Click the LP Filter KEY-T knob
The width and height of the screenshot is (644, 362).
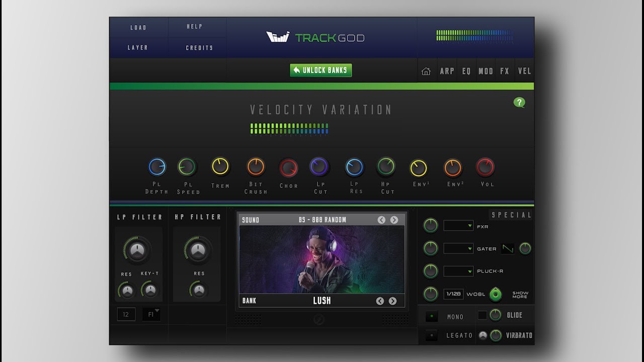tap(149, 289)
